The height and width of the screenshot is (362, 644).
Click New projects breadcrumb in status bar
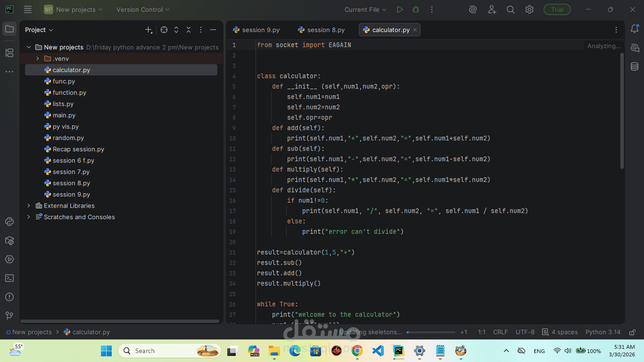pos(29,332)
